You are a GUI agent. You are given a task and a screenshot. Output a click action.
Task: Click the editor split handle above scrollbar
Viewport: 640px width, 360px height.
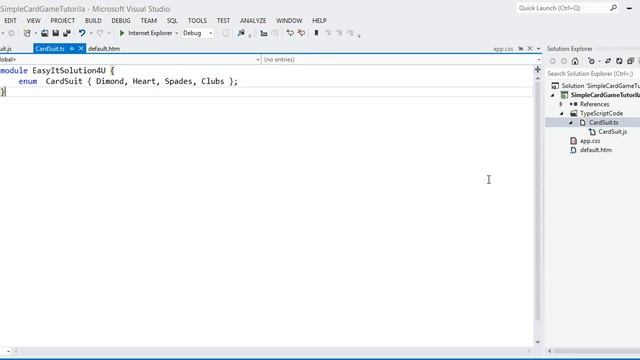click(538, 70)
